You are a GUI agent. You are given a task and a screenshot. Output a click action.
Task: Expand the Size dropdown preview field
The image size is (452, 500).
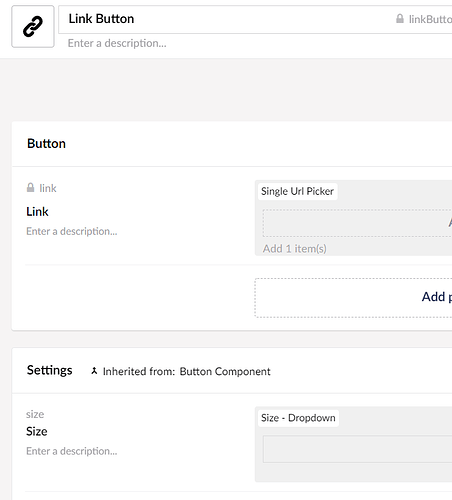[357, 449]
